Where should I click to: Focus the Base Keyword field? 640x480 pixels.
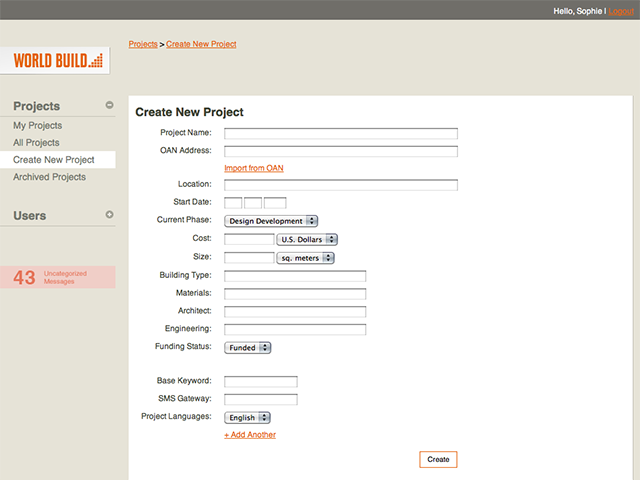[x=261, y=382]
